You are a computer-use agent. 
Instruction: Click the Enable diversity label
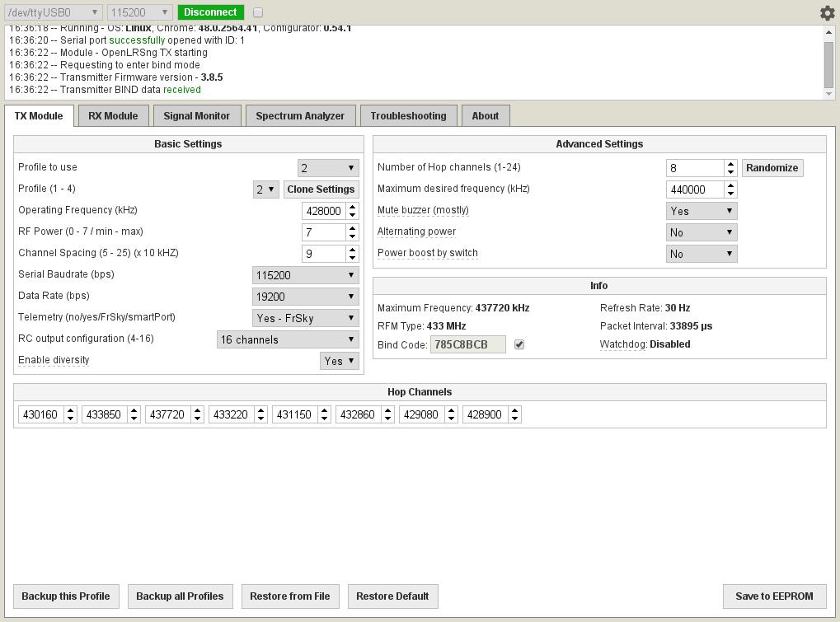tap(54, 360)
